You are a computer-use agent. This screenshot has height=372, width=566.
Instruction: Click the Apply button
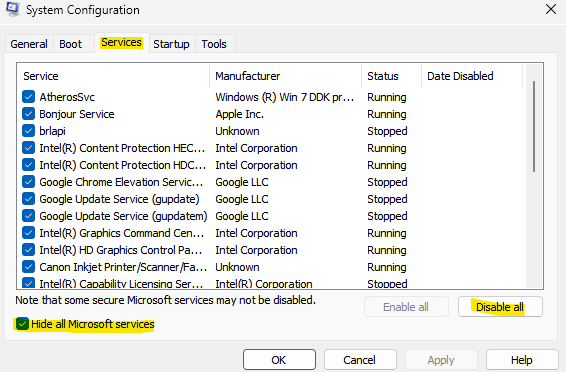click(441, 360)
